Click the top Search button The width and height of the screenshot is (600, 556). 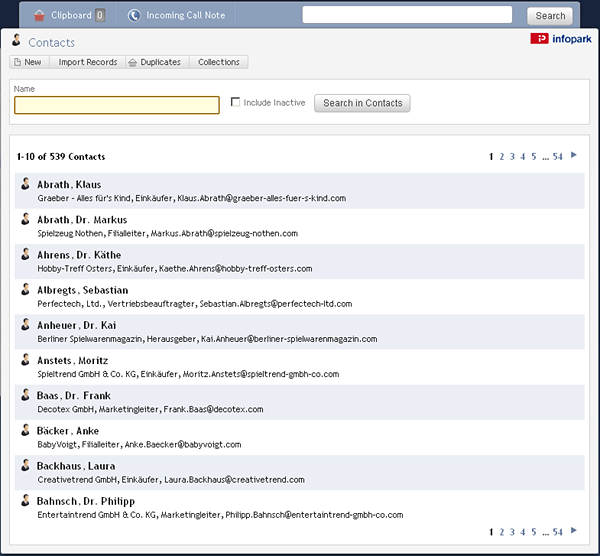coord(550,16)
